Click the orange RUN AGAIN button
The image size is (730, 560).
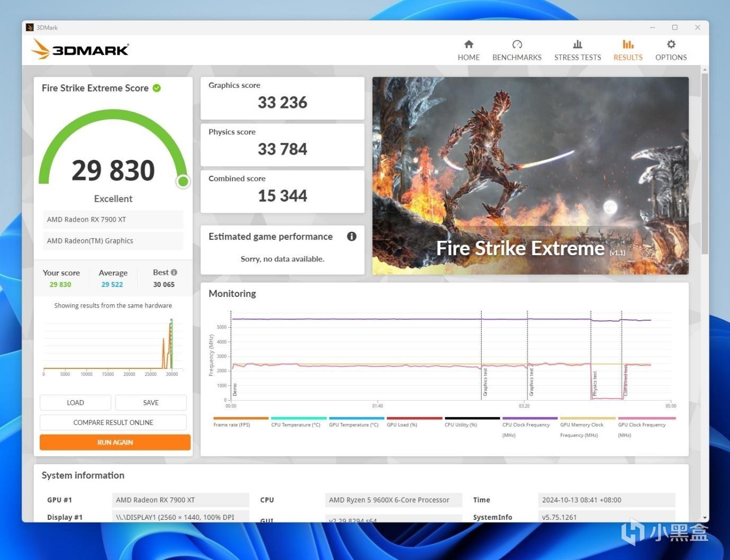(115, 442)
